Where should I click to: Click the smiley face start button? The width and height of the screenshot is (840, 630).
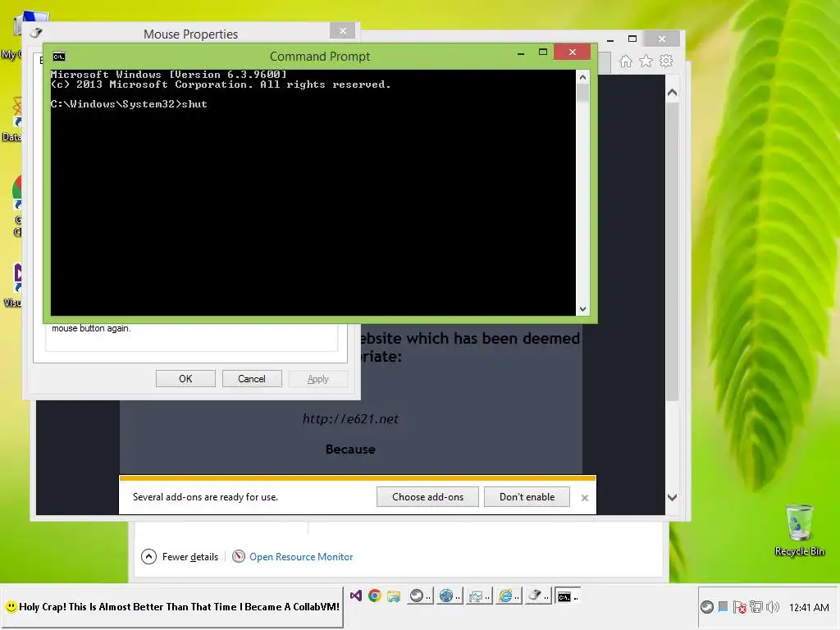pyautogui.click(x=11, y=607)
